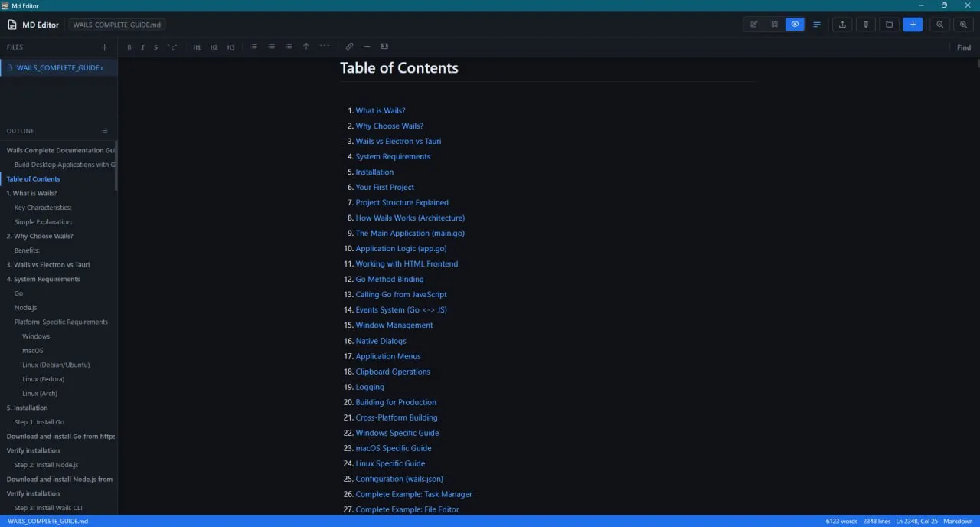Select 'Platform-Specific Requirements' in outline

click(x=61, y=322)
